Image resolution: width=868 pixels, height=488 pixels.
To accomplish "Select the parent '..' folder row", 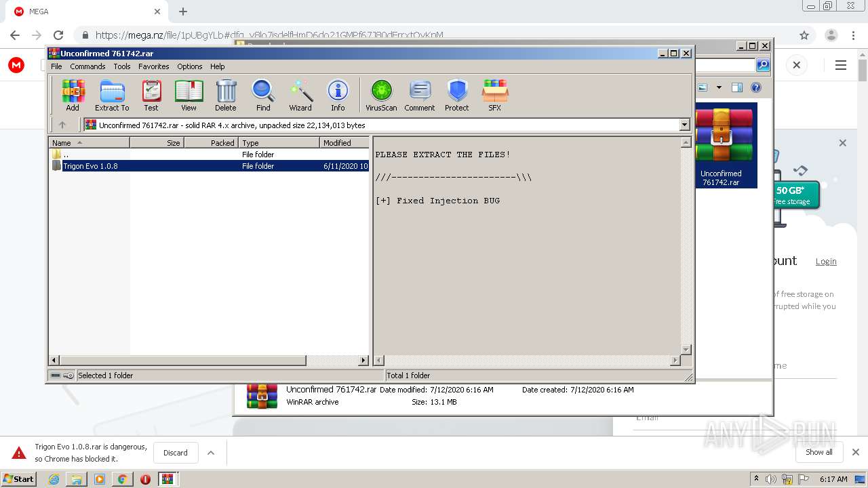I will 210,155.
